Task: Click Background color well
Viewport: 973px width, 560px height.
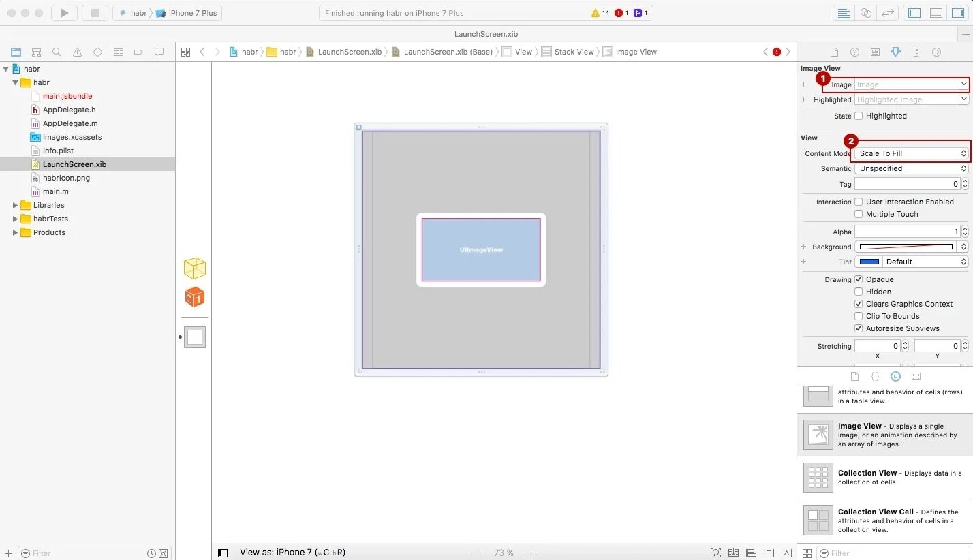Action: coord(906,247)
